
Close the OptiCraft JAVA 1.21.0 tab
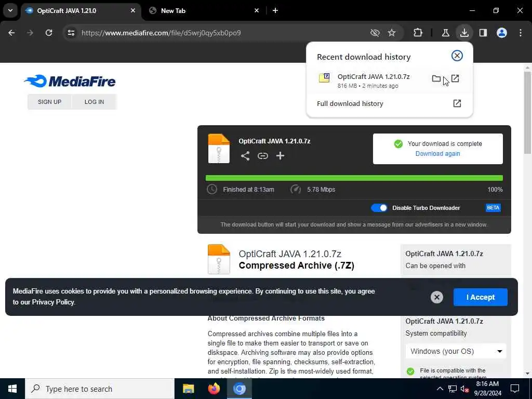coord(133,11)
